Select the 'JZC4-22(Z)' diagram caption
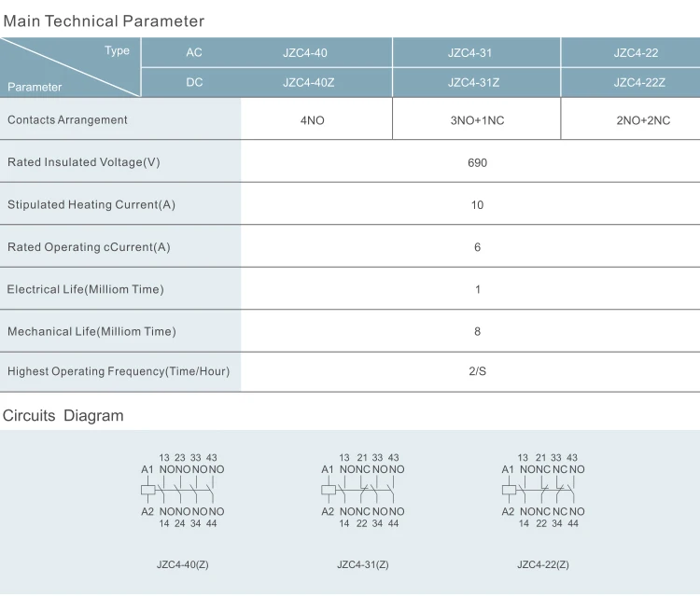This screenshot has width=700, height=597. click(543, 565)
